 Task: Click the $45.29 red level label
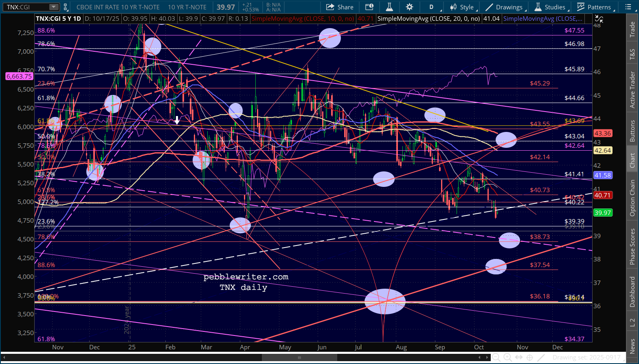pyautogui.click(x=540, y=83)
